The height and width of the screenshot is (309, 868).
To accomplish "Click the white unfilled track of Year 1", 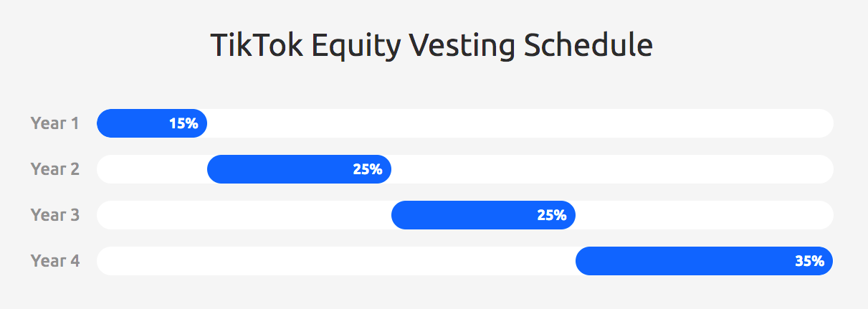I will click(x=520, y=123).
